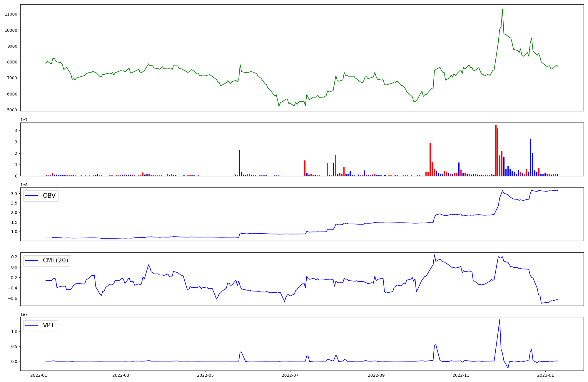Viewport: 588px width, 382px height.
Task: Click the CMF(20) legend label
Action: coord(55,261)
